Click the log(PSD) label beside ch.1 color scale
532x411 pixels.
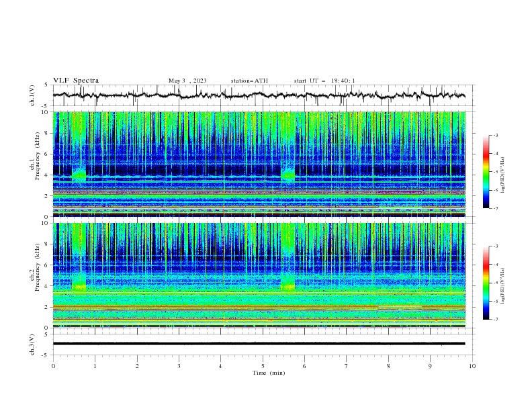click(502, 175)
